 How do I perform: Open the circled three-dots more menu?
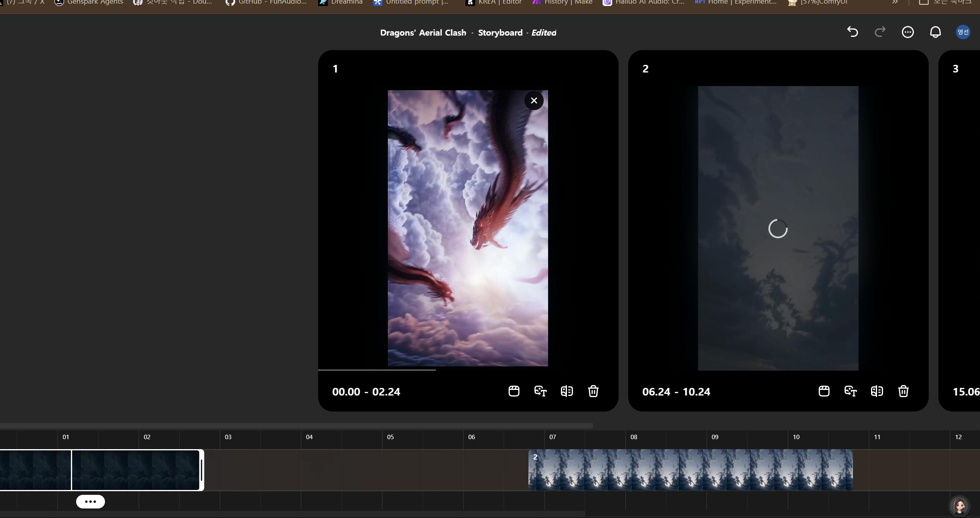(907, 32)
